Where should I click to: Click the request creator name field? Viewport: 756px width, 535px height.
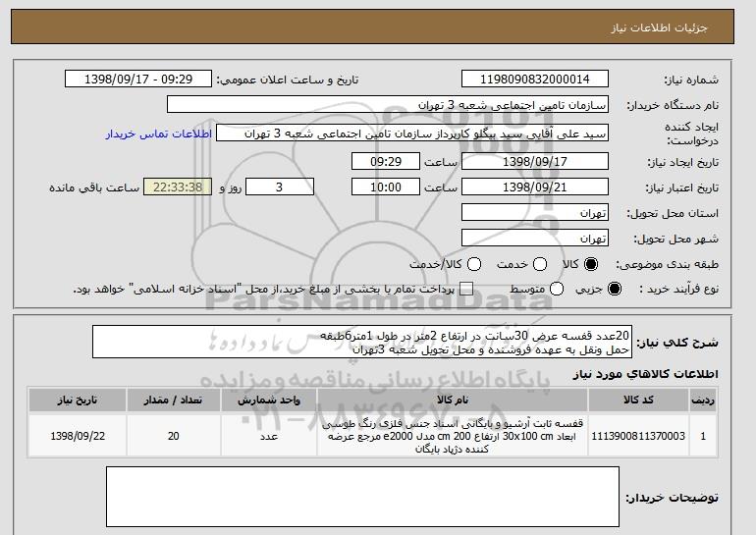tap(412, 134)
